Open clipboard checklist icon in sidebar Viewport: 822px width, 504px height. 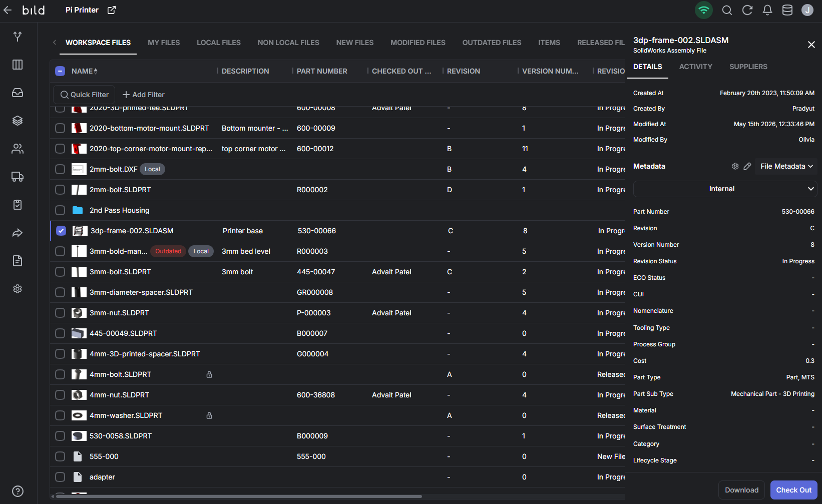18,205
